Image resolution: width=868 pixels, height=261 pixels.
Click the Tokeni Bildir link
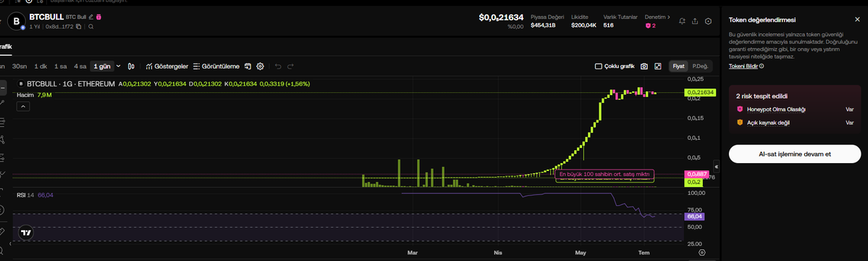click(x=743, y=66)
